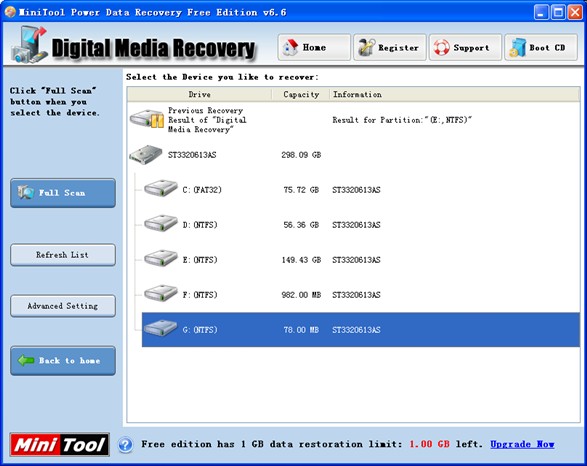This screenshot has height=466, width=587.
Task: Click the blue help question mark icon
Action: coord(126,445)
